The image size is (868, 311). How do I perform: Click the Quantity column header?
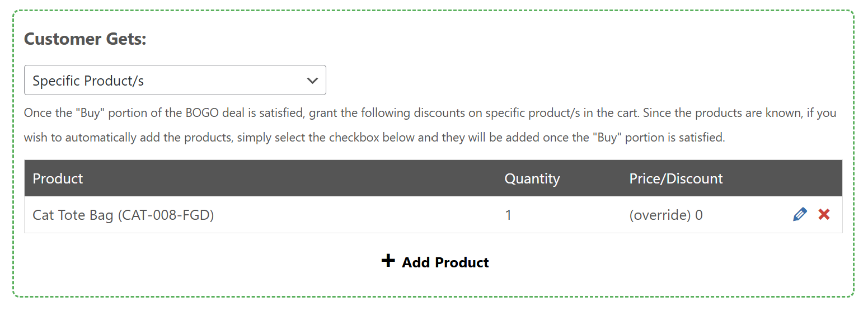coord(532,178)
